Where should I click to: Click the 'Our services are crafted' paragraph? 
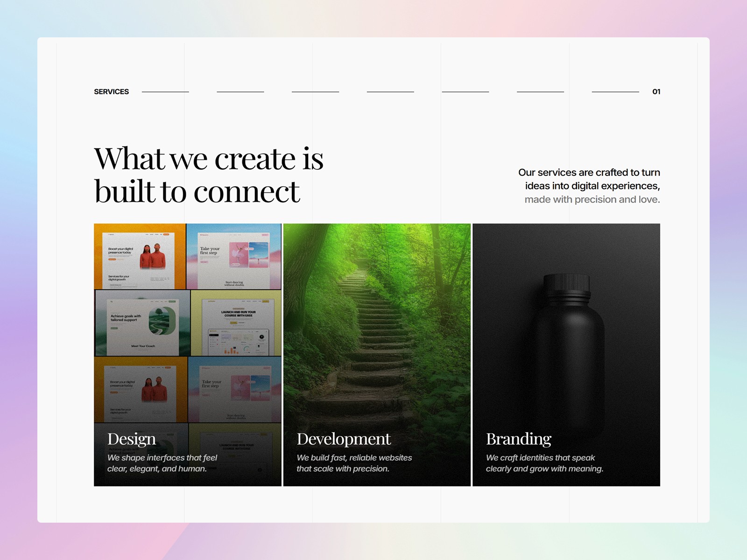tap(589, 186)
